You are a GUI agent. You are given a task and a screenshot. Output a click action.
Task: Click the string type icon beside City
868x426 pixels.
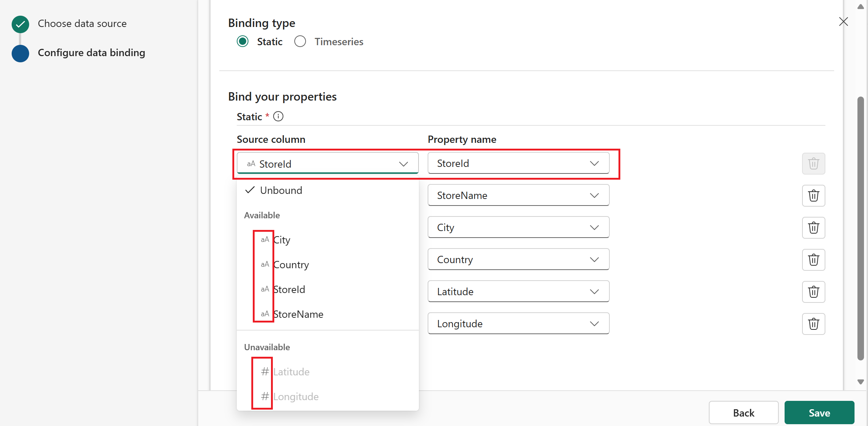point(265,239)
